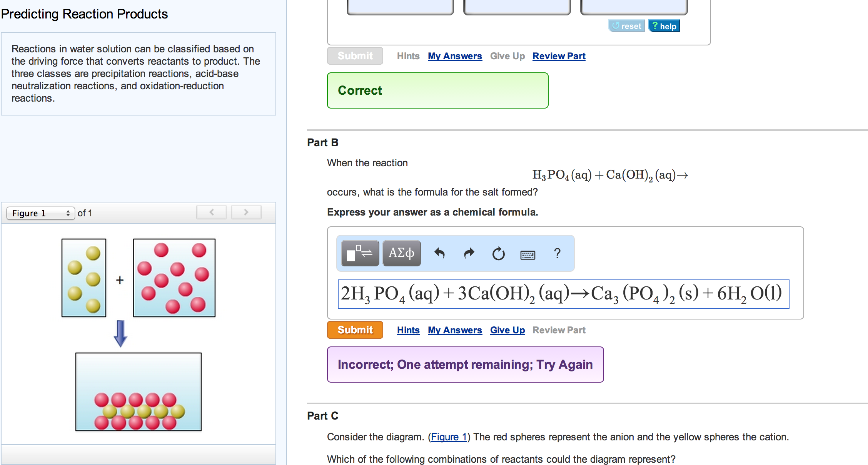Open the keyboard shortcuts icon

[527, 255]
